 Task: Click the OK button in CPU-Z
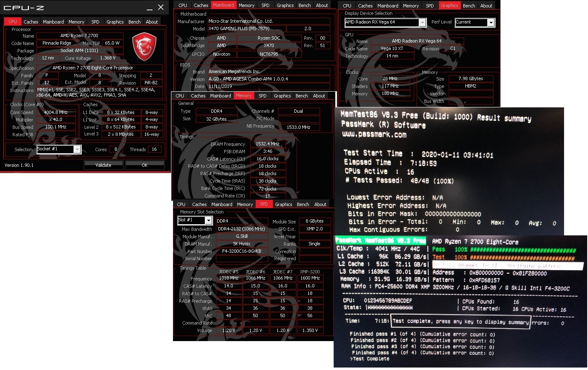(x=145, y=165)
